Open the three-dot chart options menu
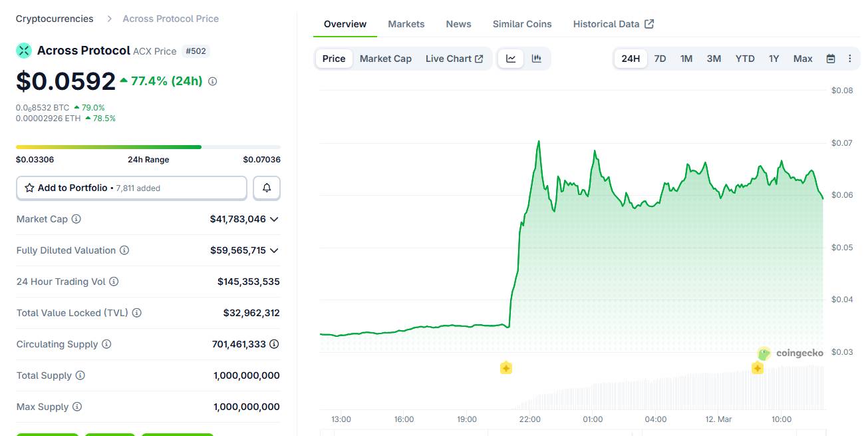868x436 pixels. [x=850, y=59]
